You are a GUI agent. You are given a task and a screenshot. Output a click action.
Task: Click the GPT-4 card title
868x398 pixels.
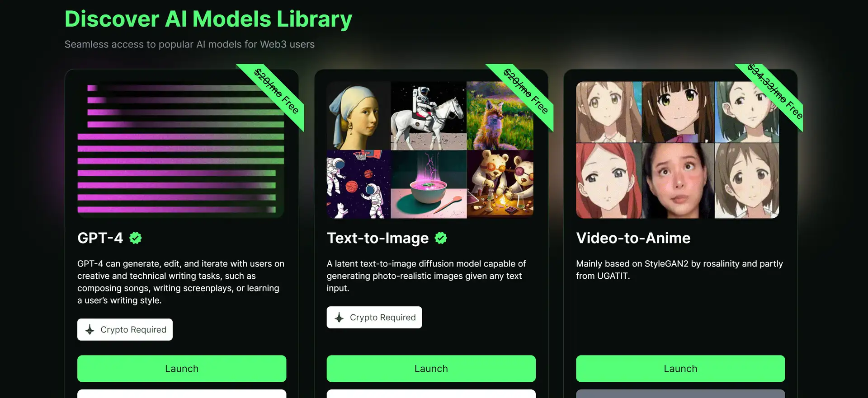[100, 238]
